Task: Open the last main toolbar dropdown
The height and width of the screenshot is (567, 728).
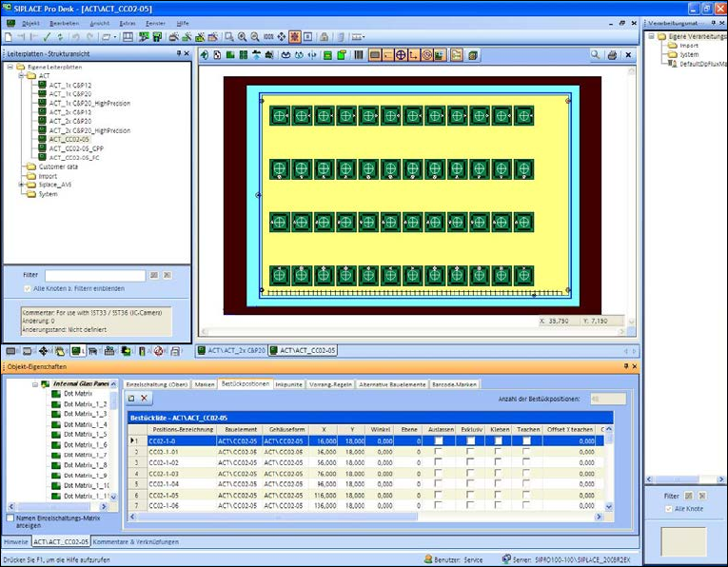Action: pos(364,37)
